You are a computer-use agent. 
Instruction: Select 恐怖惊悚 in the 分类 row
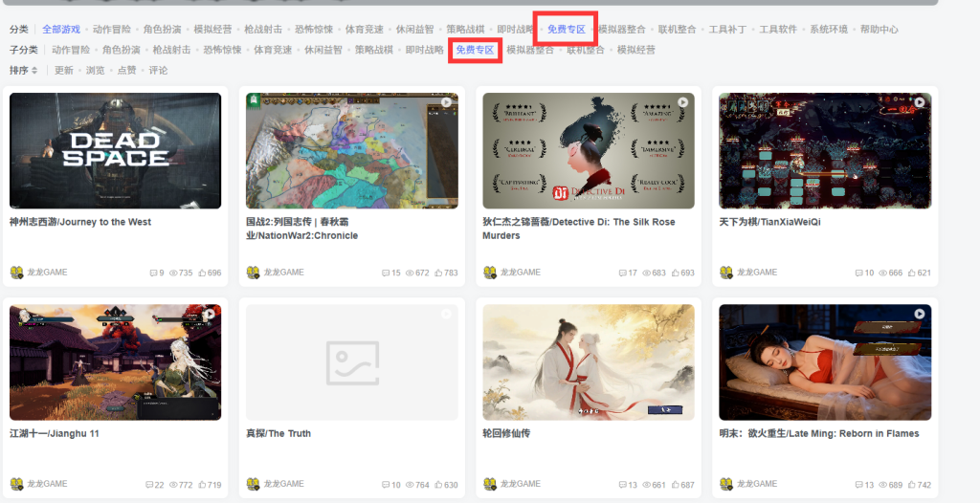(314, 30)
